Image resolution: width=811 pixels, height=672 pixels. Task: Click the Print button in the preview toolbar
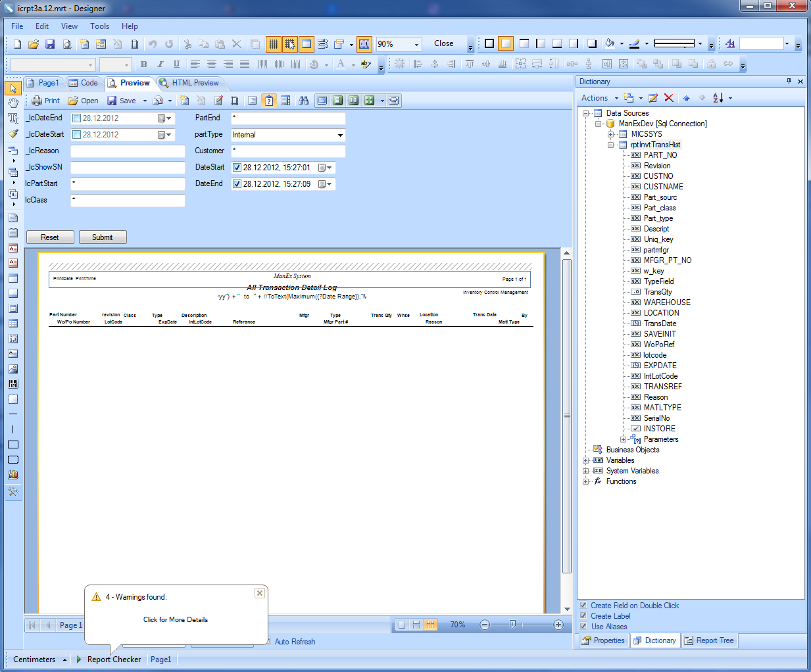point(46,101)
